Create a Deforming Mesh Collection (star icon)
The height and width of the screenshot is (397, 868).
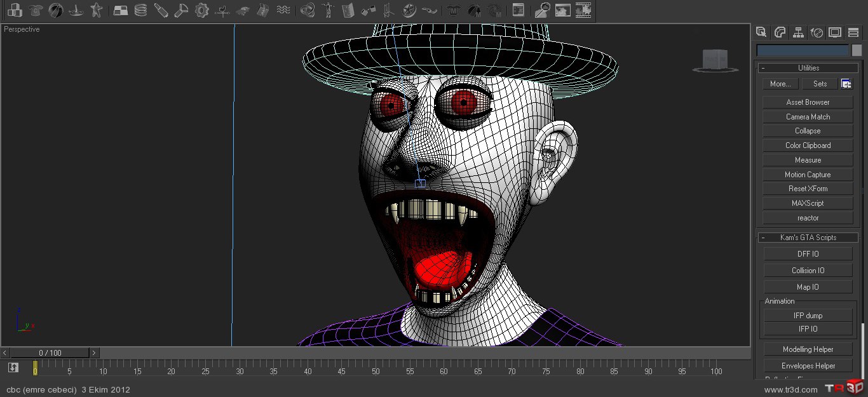(x=96, y=10)
